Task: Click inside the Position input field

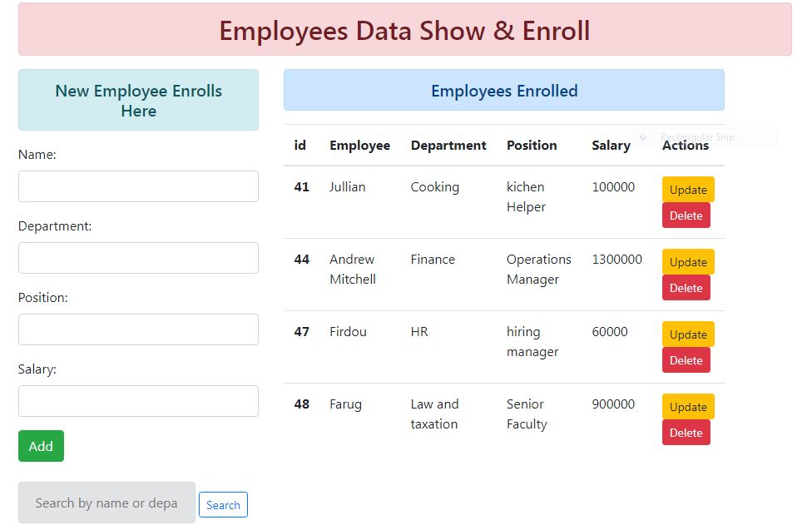Action: click(x=137, y=329)
